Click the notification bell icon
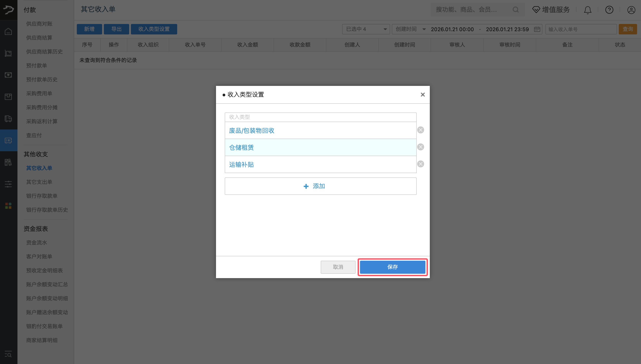Viewport: 641px width, 364px height. coord(587,10)
